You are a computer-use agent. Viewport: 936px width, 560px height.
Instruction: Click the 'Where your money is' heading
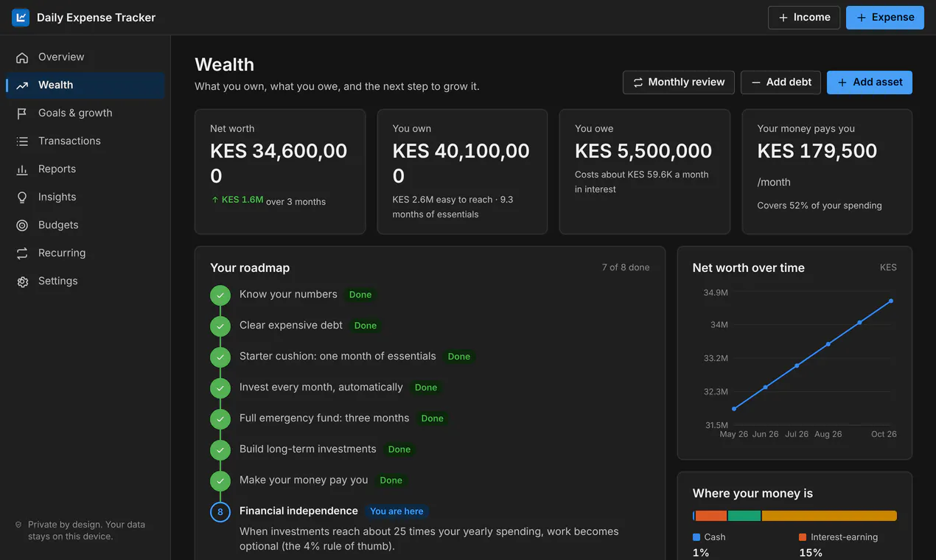(x=752, y=494)
